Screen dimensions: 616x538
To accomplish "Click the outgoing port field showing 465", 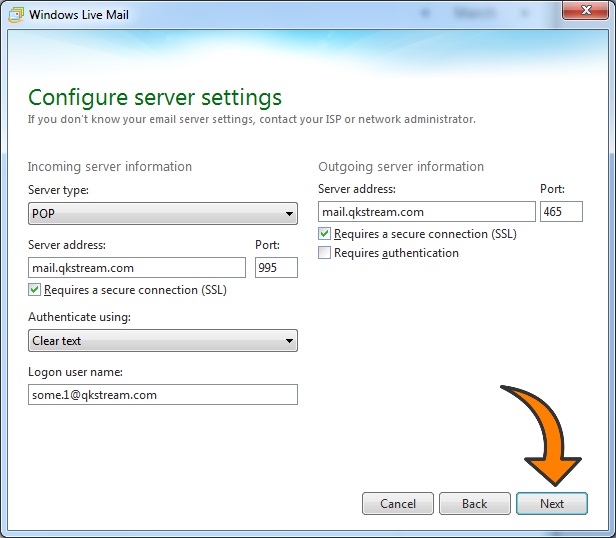I will (561, 212).
